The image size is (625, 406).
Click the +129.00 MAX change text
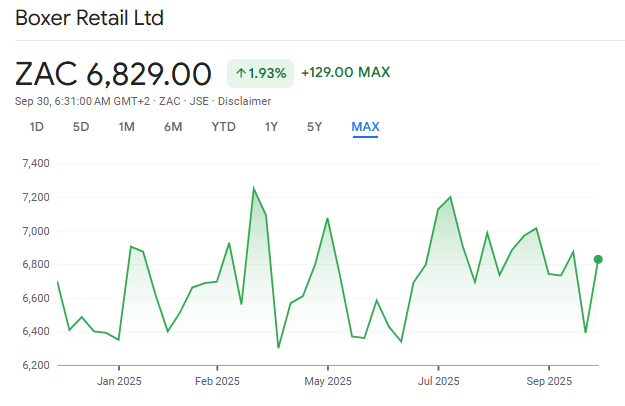pos(345,72)
